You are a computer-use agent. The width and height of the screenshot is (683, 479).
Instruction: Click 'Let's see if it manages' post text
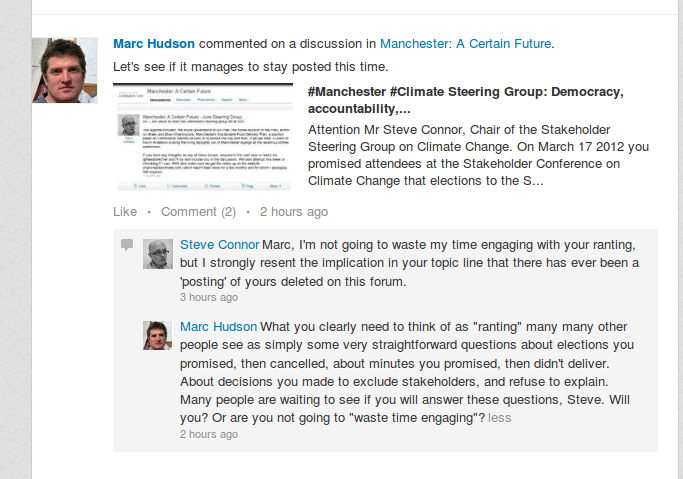click(x=249, y=67)
